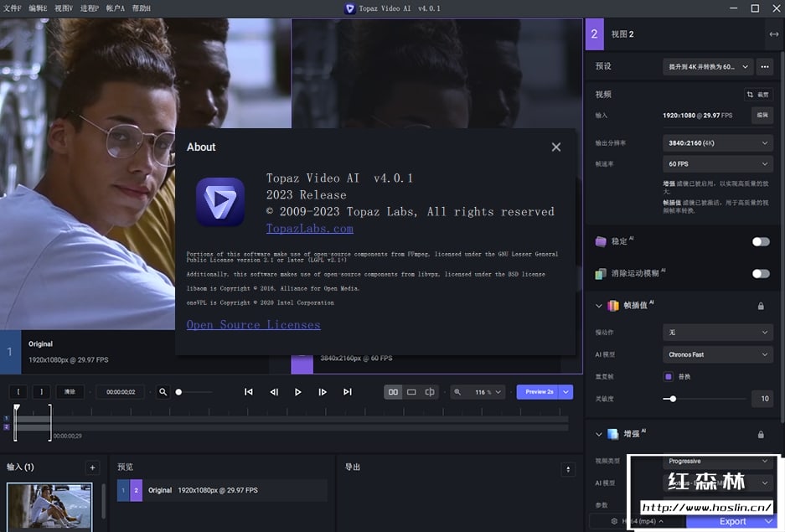Toggle the 稳定 stabilization switch
The width and height of the screenshot is (785, 532).
[x=761, y=242]
